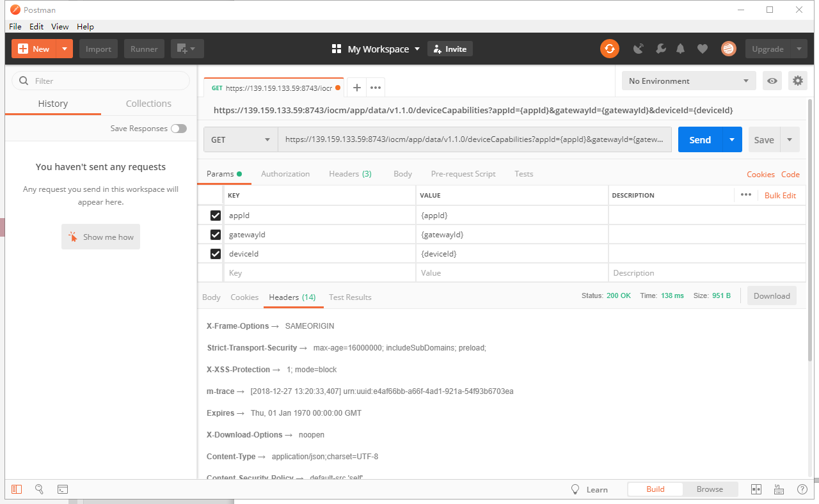Toggle the Save Responses switch
The height and width of the screenshot is (504, 819).
pos(179,129)
